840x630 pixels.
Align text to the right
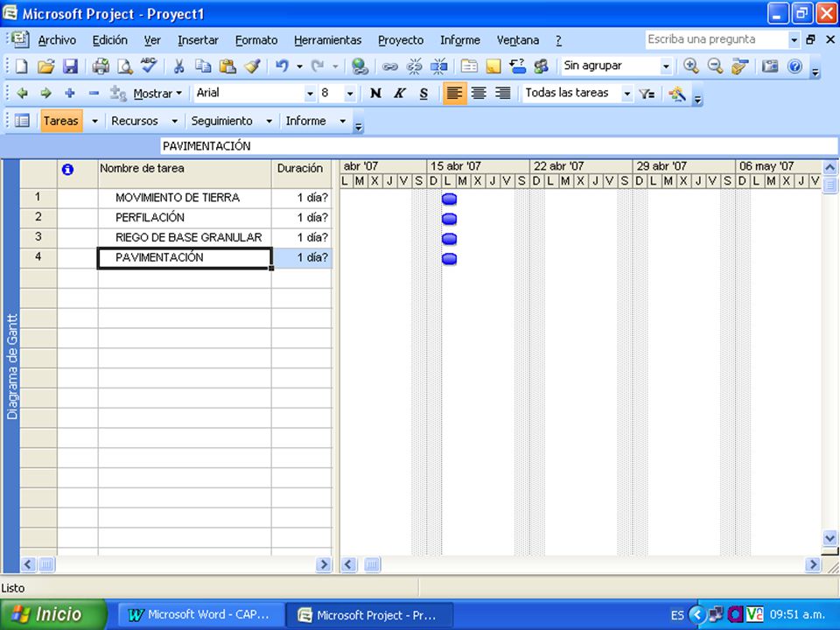[502, 94]
